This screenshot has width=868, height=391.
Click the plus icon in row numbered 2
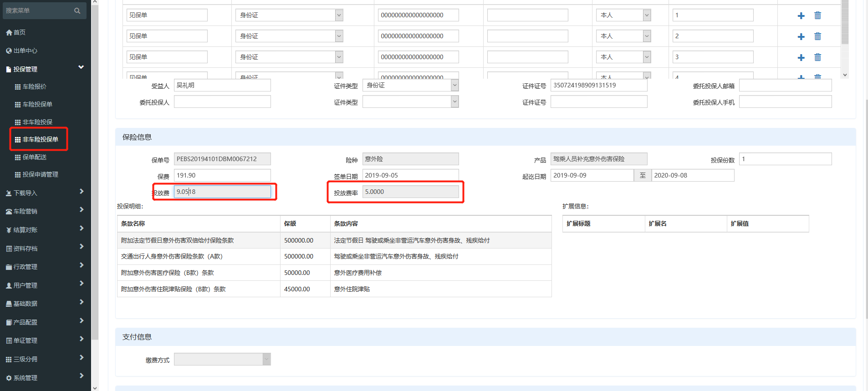tap(801, 36)
